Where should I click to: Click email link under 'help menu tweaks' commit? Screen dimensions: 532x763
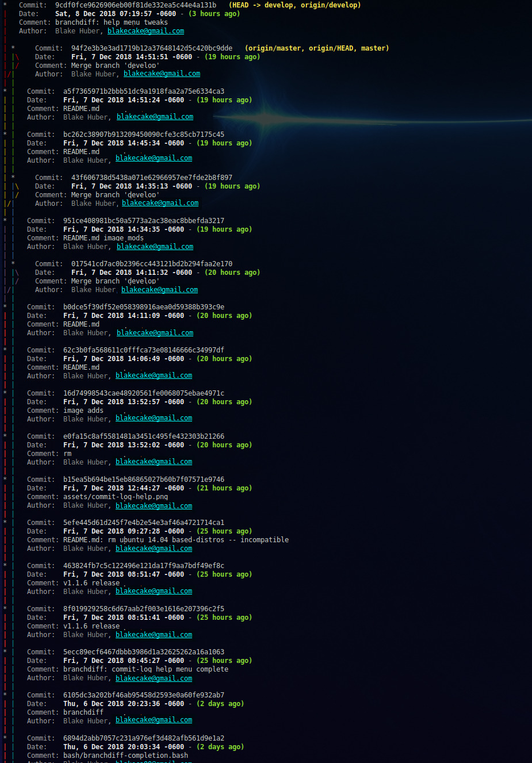(146, 31)
